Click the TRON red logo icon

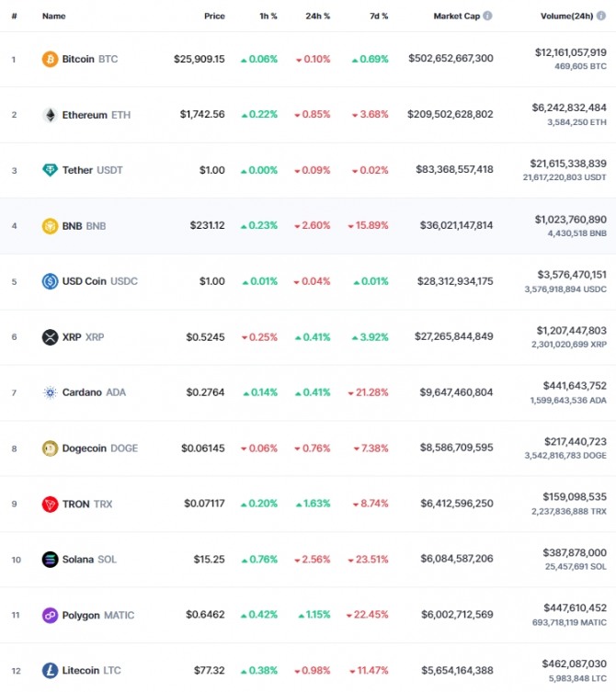pos(50,504)
